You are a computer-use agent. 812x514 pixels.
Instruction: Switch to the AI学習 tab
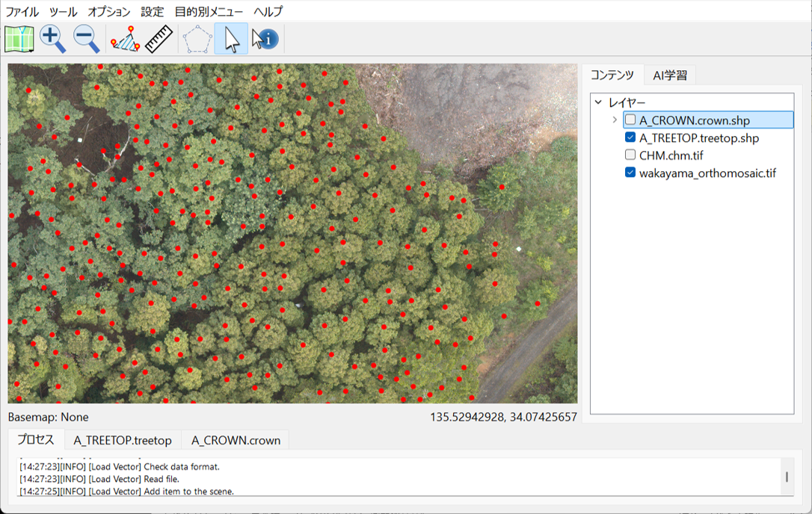point(671,74)
